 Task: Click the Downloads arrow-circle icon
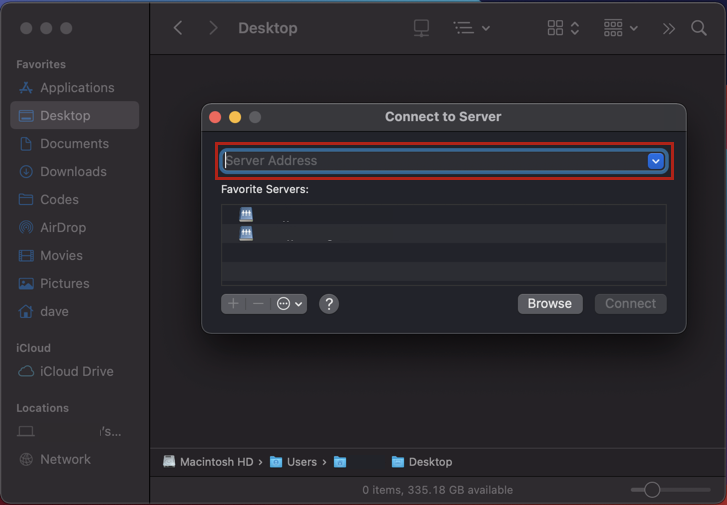point(26,172)
